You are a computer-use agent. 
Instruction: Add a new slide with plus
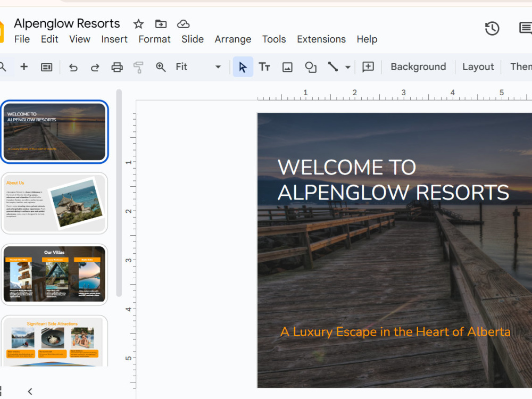tap(24, 66)
